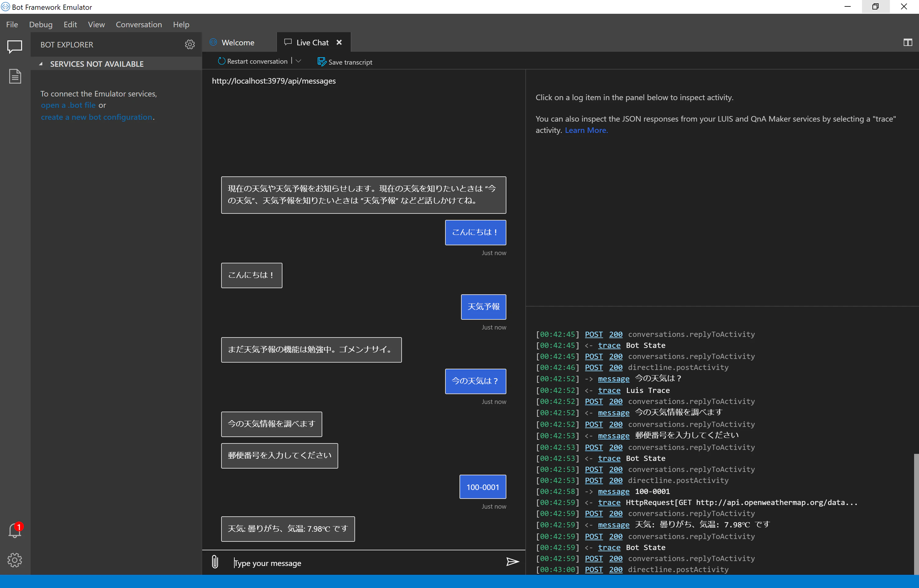Open the notifications bell with badge
The height and width of the screenshot is (588, 919).
tap(15, 530)
